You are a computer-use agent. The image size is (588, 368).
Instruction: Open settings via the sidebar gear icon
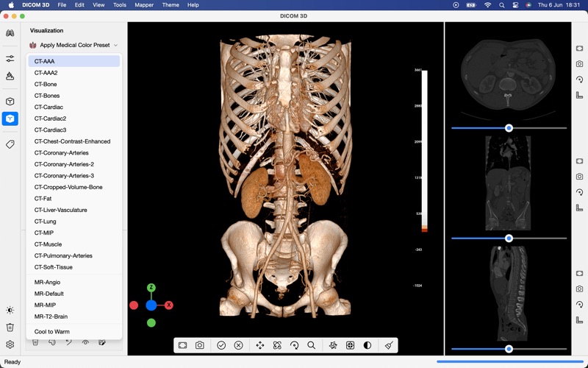point(10,344)
